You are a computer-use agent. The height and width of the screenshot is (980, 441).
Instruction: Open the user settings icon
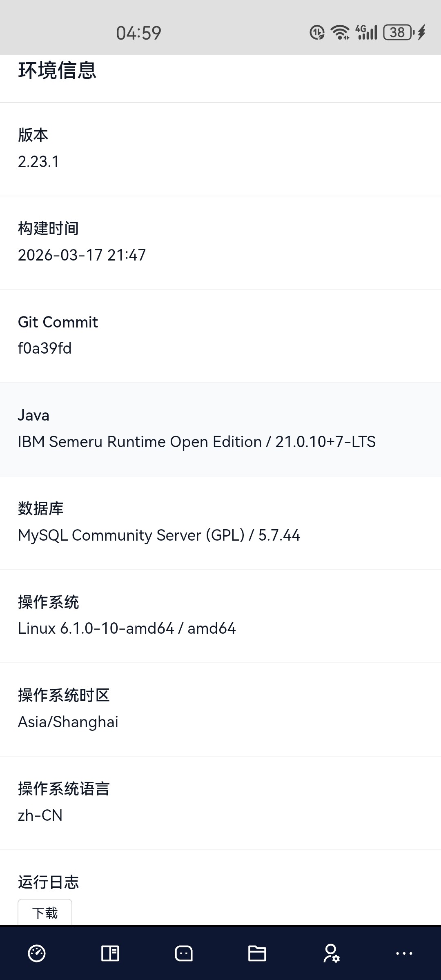click(x=331, y=953)
